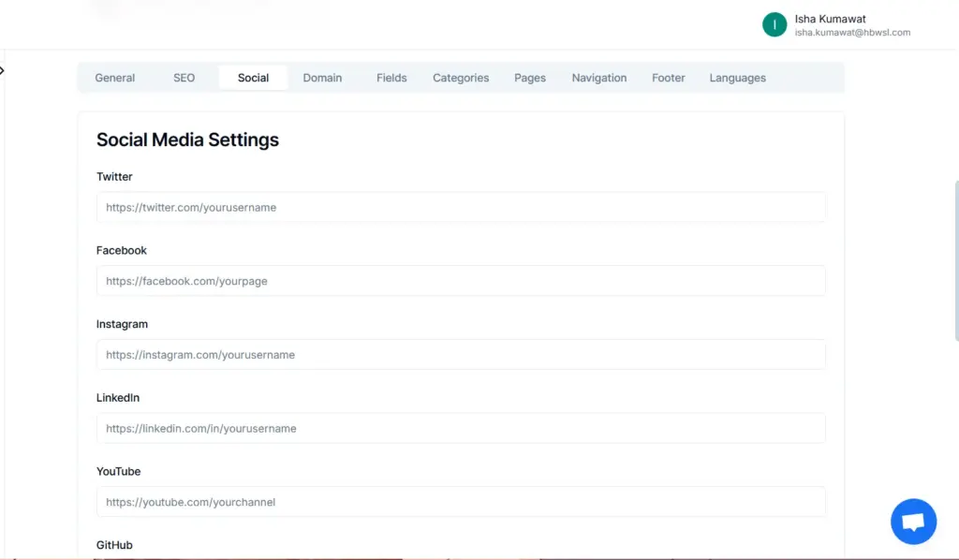The width and height of the screenshot is (959, 560).
Task: Select the LinkedIn profile URL field
Action: [x=461, y=428]
